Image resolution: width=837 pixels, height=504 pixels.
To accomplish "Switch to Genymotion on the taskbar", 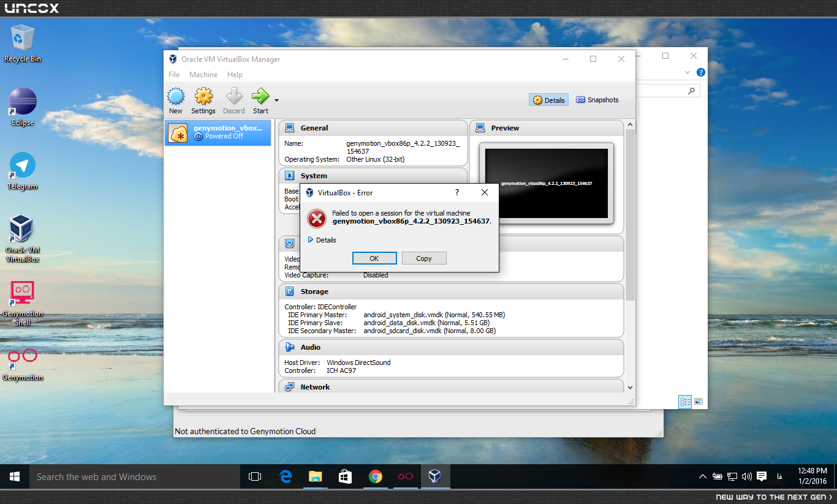I will (x=405, y=476).
